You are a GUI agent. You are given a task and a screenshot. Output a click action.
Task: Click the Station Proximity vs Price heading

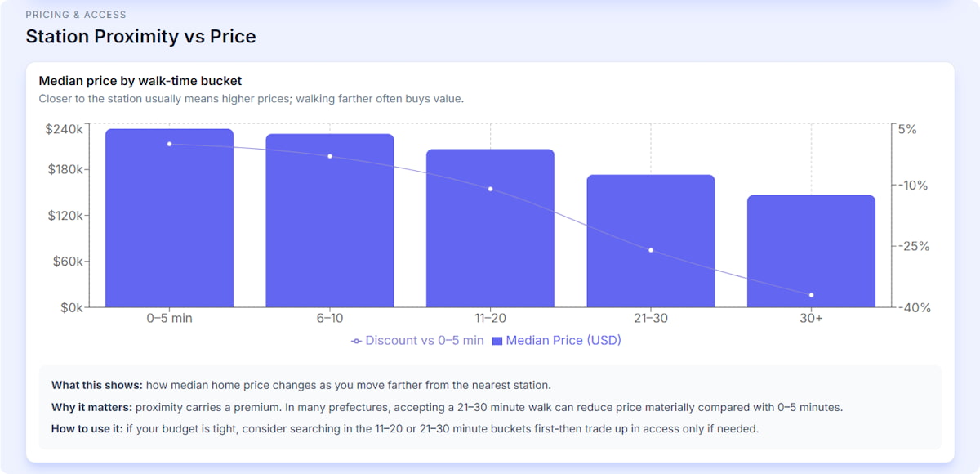pos(140,37)
